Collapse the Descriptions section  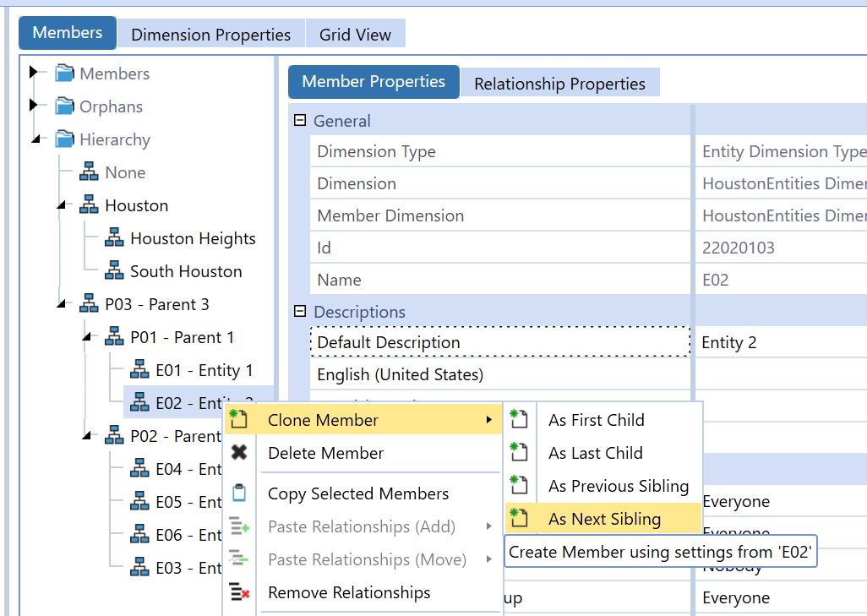click(299, 312)
